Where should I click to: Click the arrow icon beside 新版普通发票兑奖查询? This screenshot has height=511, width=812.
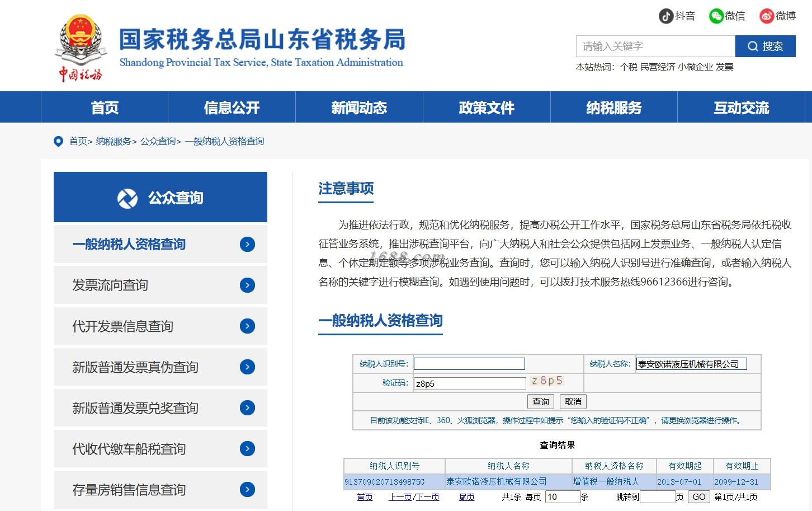pyautogui.click(x=247, y=408)
